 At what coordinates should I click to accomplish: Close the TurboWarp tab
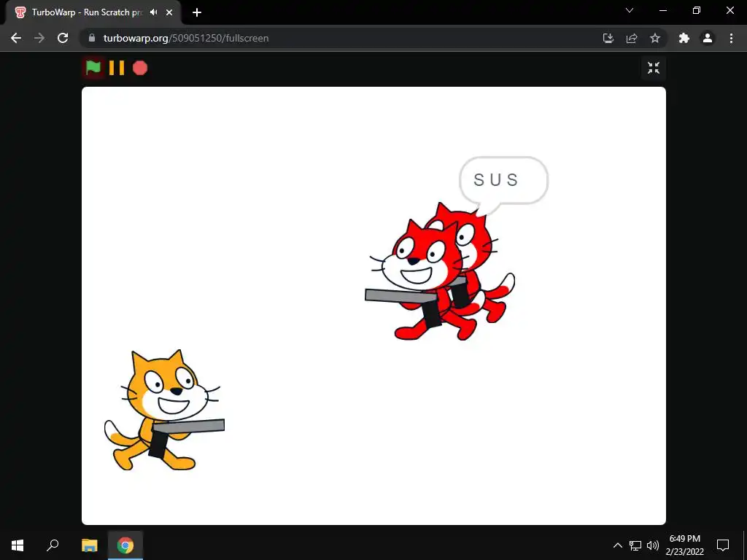tap(169, 12)
